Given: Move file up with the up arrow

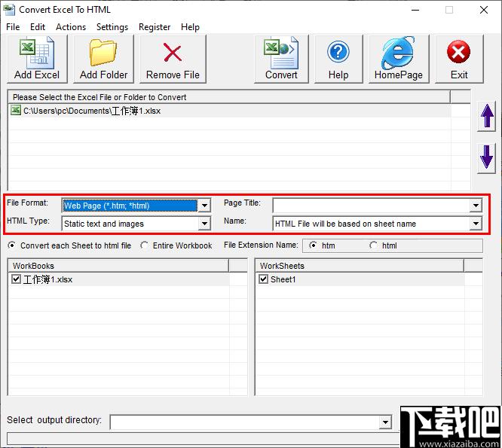Looking at the screenshot, I should point(486,116).
